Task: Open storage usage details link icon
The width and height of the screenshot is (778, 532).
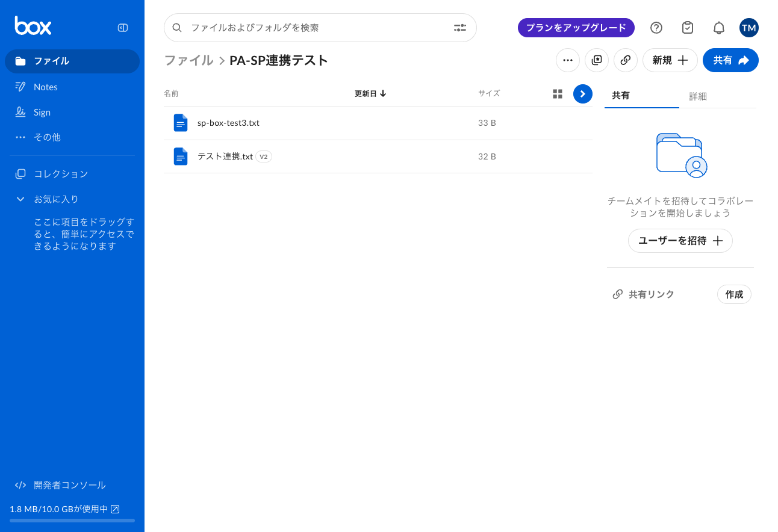Action: tap(115, 509)
